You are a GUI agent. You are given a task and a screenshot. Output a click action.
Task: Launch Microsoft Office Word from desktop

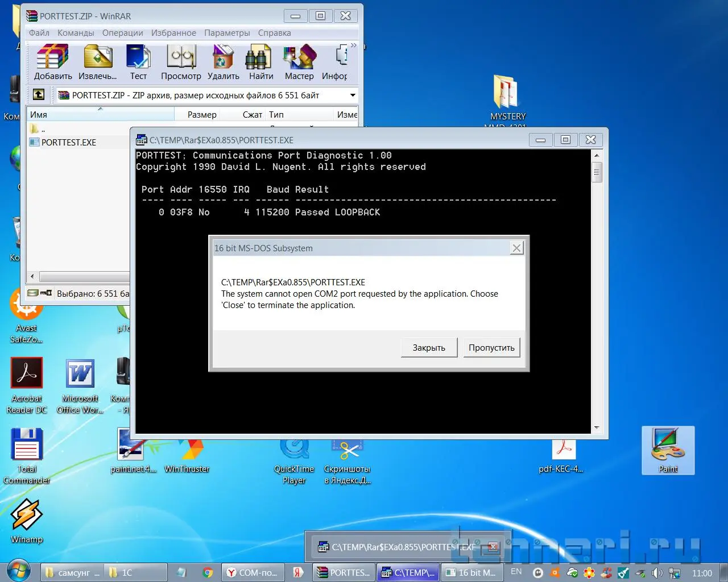80,385
